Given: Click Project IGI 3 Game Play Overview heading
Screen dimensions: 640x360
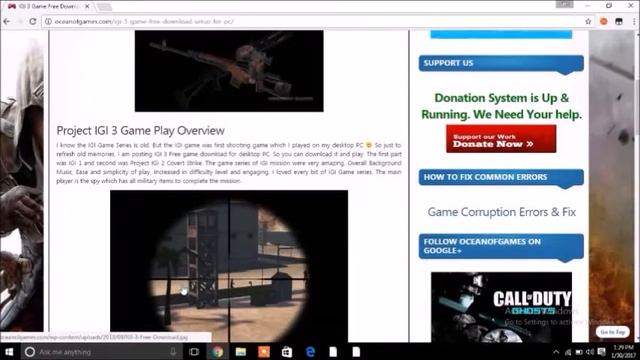Looking at the screenshot, I should click(140, 131).
